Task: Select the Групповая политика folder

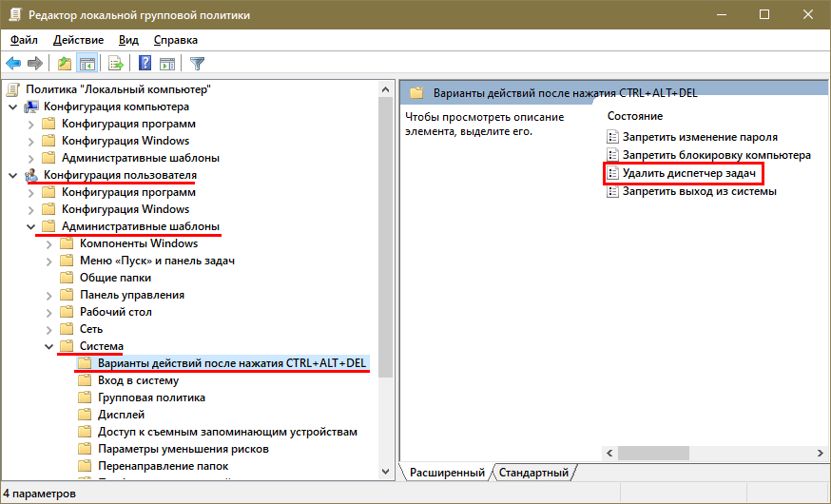Action: coord(151,397)
